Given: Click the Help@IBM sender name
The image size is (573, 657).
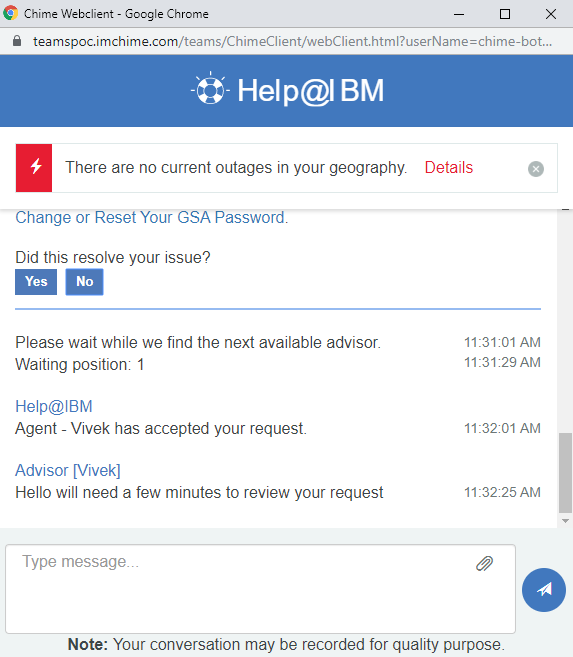Looking at the screenshot, I should [54, 406].
